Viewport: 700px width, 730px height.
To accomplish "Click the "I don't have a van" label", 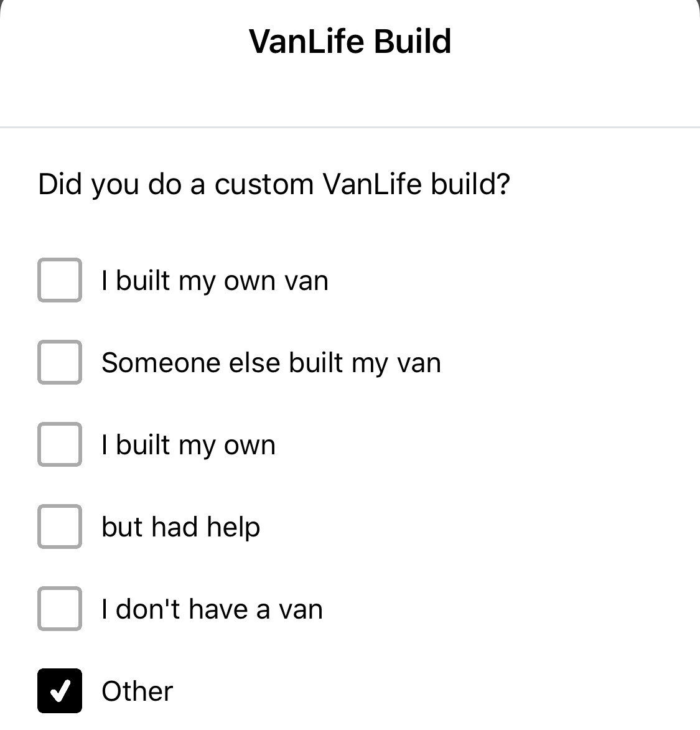I will [212, 609].
